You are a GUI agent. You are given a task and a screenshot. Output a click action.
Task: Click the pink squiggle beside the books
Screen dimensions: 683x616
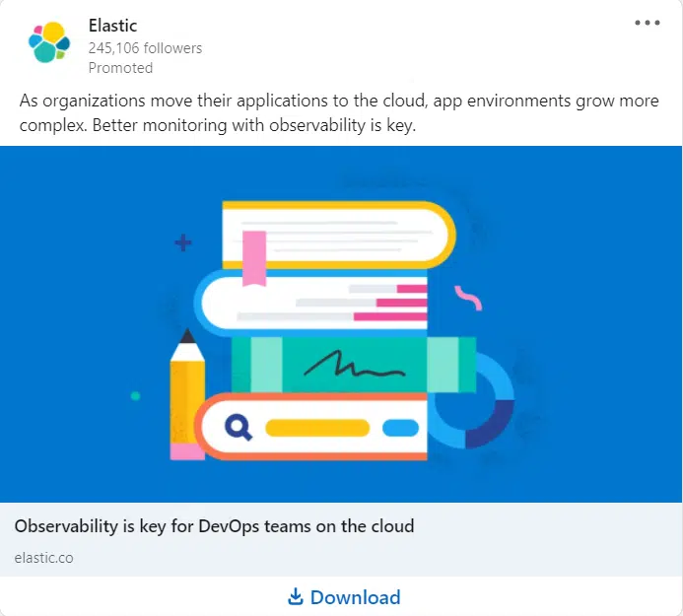pos(468,298)
